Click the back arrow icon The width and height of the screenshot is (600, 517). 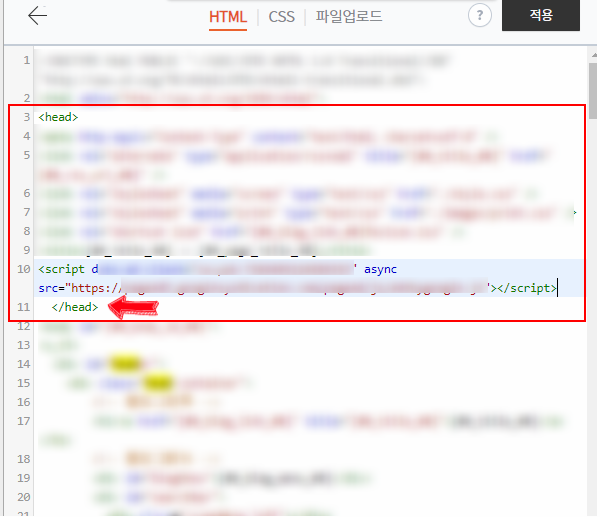(38, 16)
